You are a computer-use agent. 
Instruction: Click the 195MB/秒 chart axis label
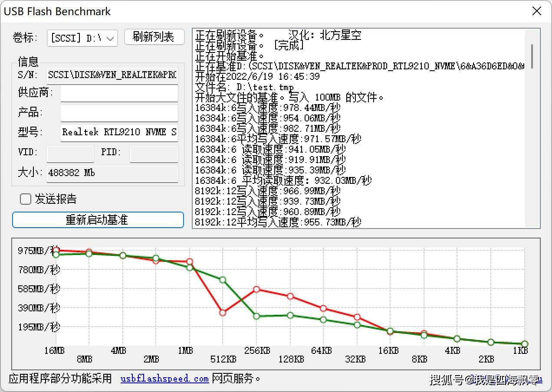(39, 327)
